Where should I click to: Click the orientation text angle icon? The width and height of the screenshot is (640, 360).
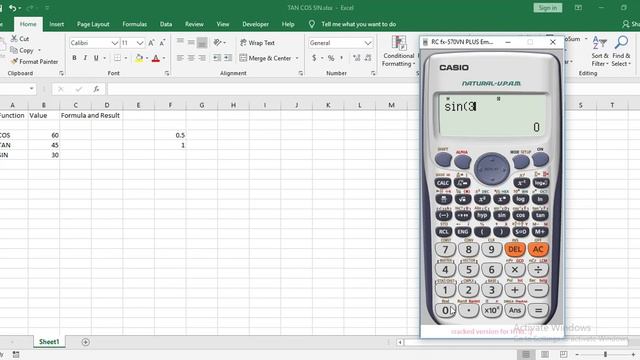(x=218, y=42)
